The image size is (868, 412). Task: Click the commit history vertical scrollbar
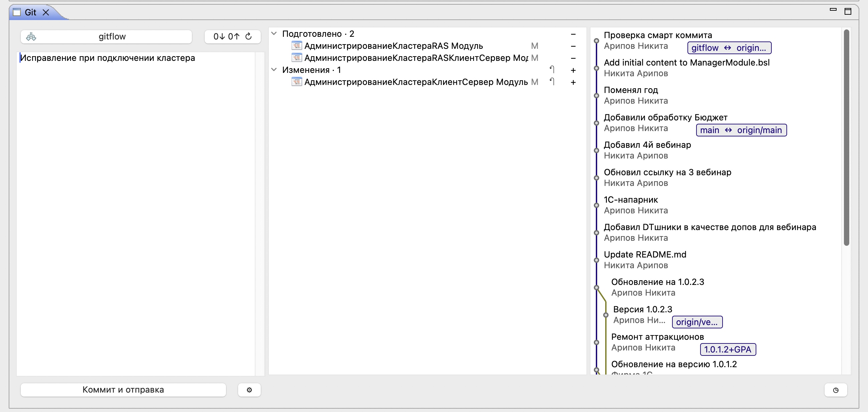(846, 138)
